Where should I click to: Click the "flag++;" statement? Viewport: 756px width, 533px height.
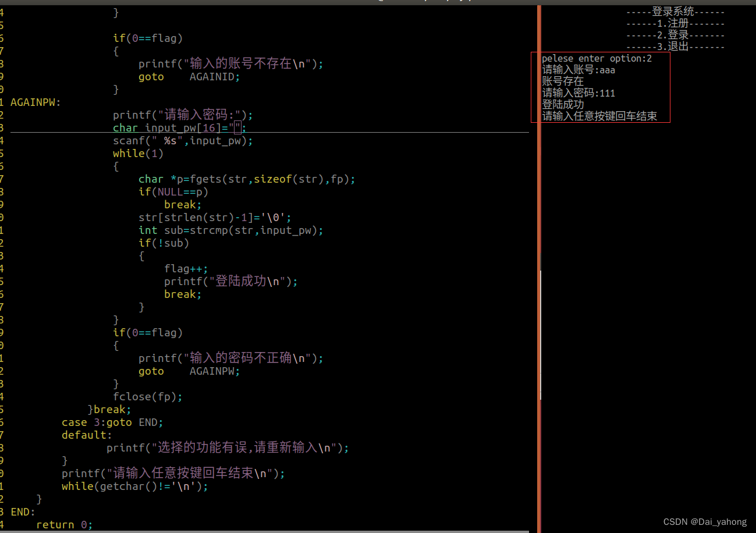[x=186, y=269]
